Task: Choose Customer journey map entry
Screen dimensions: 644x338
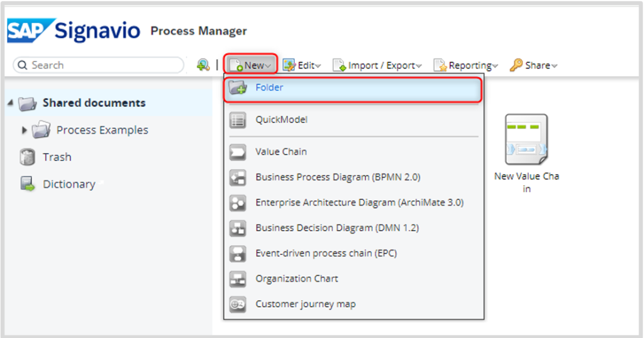Action: 353,304
